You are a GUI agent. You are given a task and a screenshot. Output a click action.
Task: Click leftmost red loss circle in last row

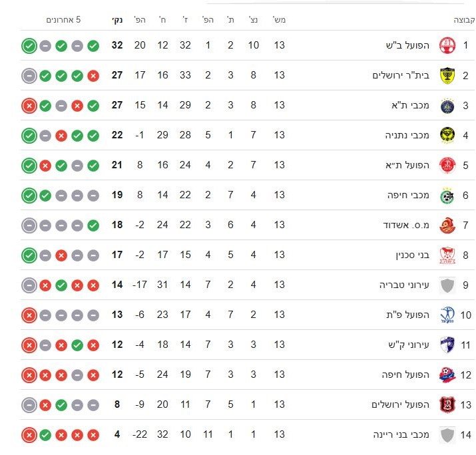pos(29,435)
